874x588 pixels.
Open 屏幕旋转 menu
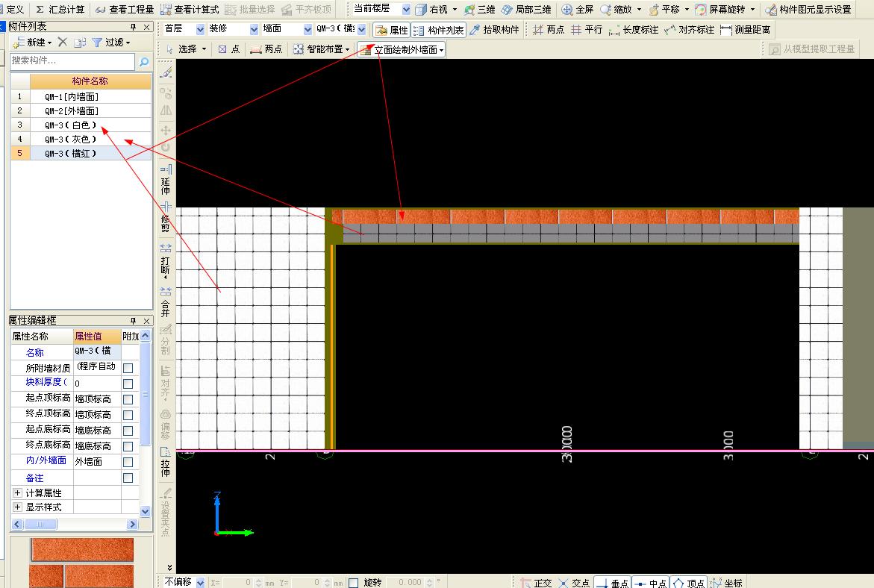(725, 10)
